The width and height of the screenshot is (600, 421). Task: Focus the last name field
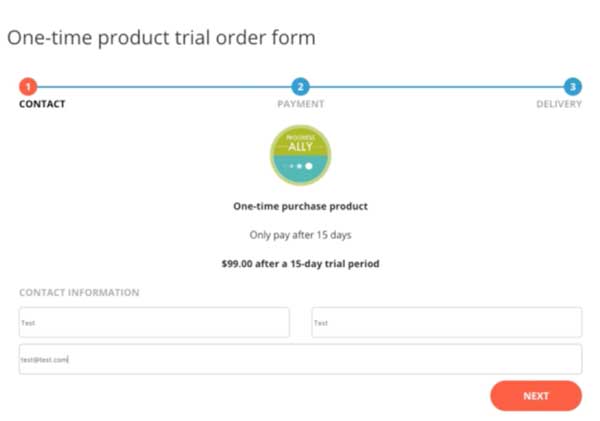[x=447, y=322]
